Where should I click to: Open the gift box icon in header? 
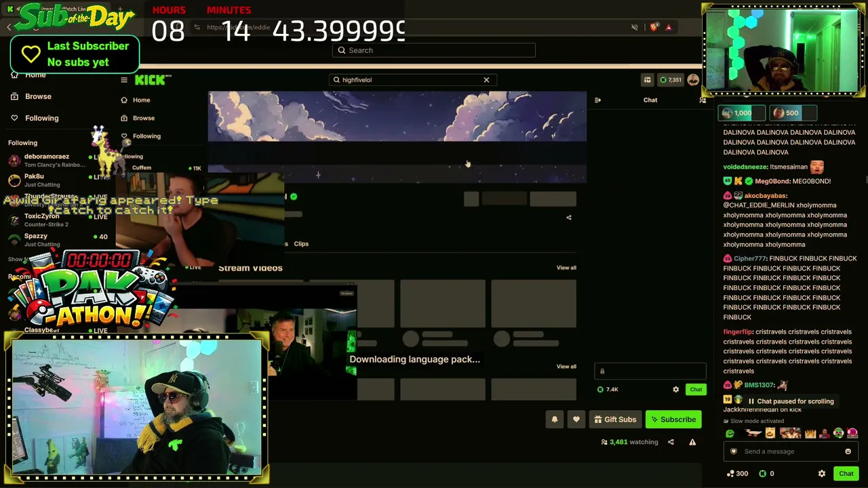(647, 80)
